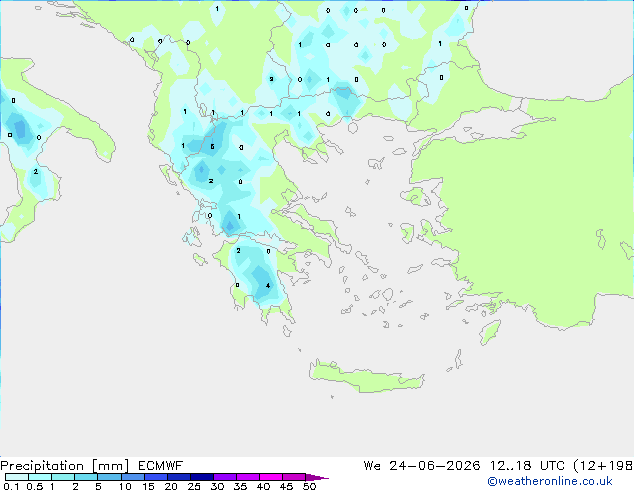This screenshot has height=490, width=634.
Task: Click the 24-06-2026 forecast date text
Action: 435,466
